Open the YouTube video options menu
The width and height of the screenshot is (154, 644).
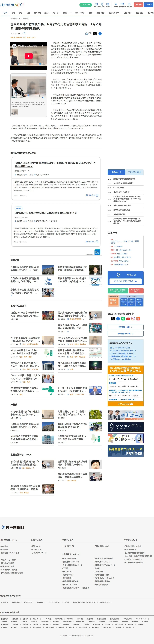click(x=42, y=46)
